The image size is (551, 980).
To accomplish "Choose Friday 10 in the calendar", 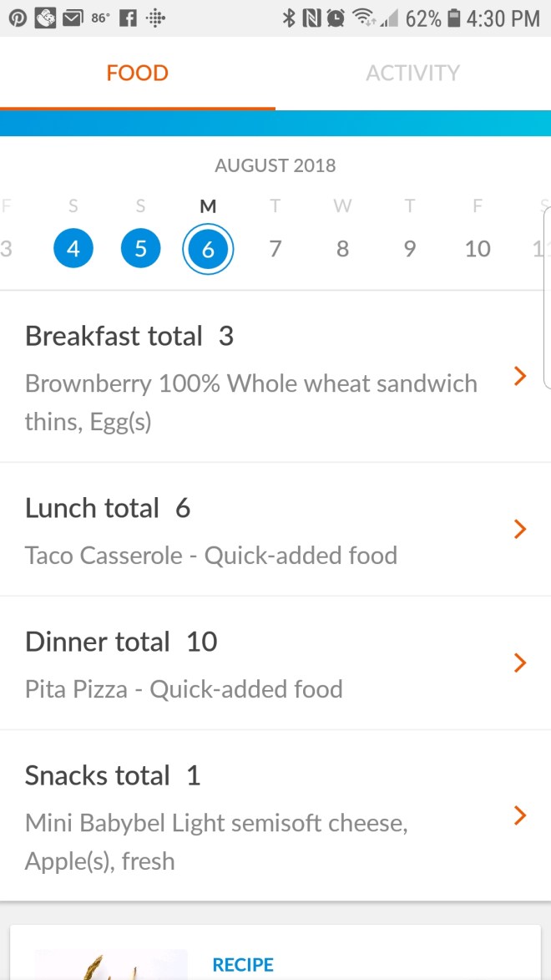I will coord(478,248).
